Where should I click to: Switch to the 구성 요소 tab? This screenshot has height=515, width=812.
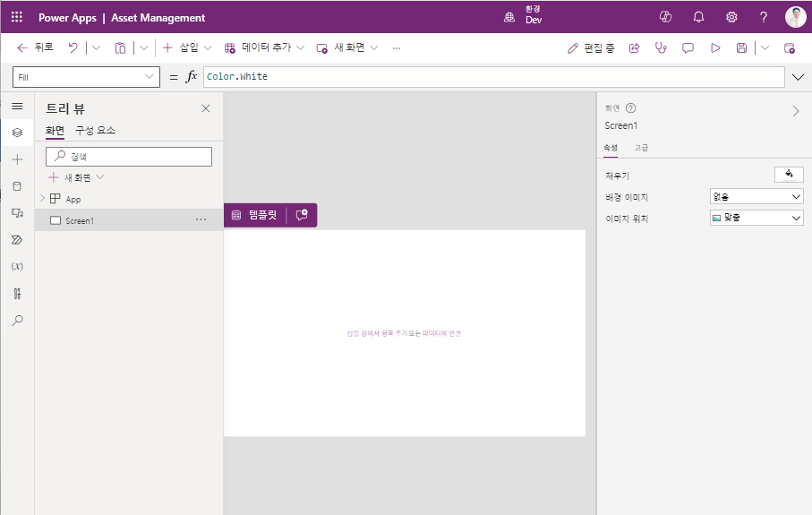point(95,131)
